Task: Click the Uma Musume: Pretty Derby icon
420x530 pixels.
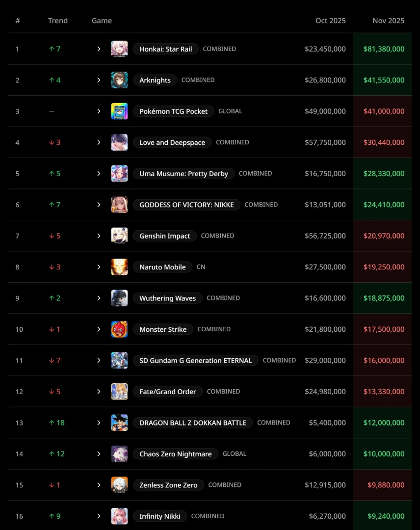Action: click(119, 174)
